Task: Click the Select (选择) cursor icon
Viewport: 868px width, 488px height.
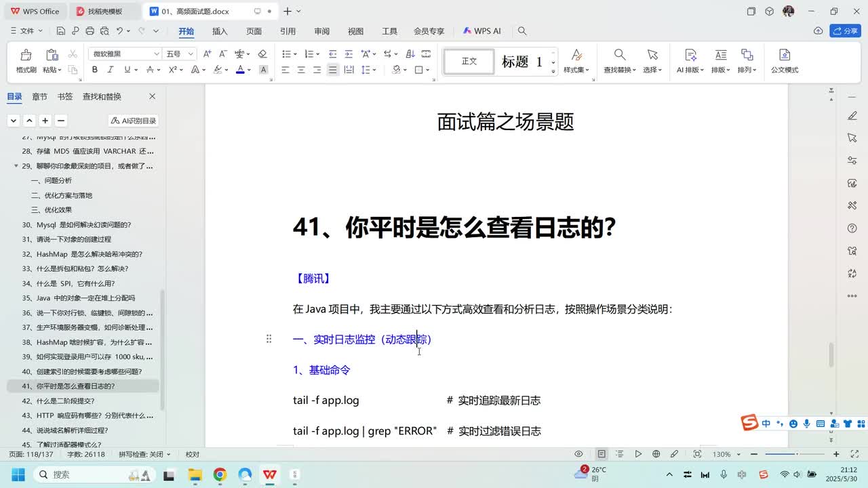Action: (652, 55)
